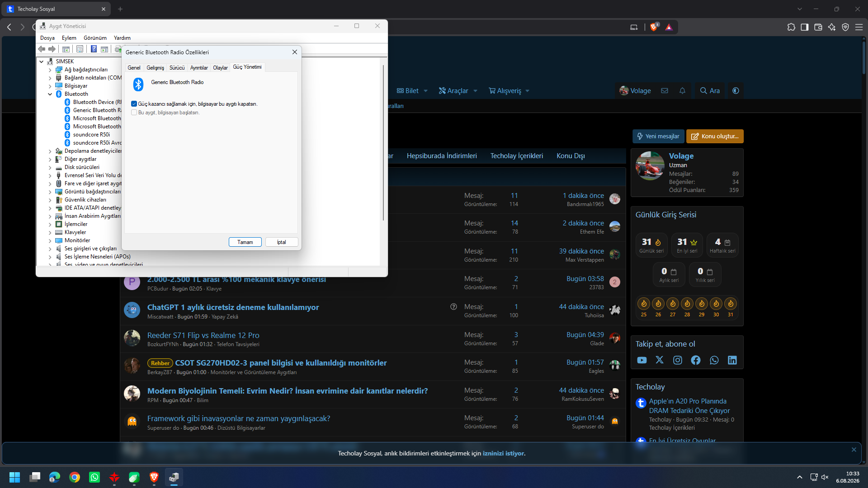Click the Forward arrow in Aygıt Yöneticisi toolbar
Viewport: 868px width, 488px height.
pos(52,49)
